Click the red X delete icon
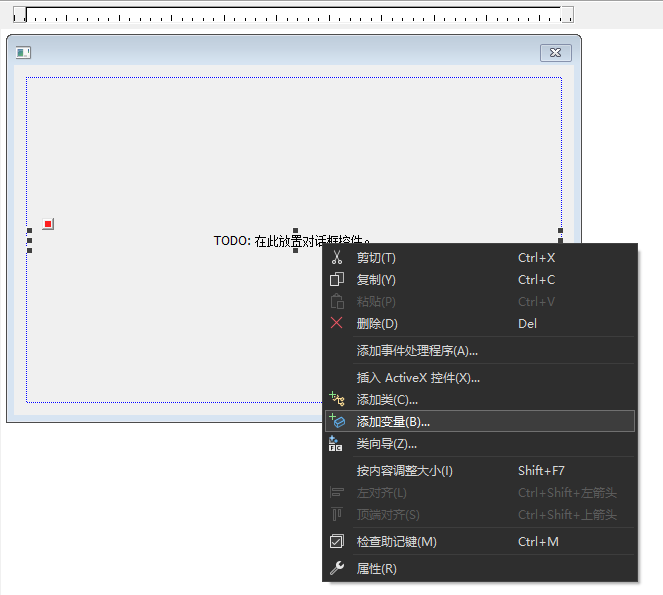The image size is (663, 595). click(337, 323)
